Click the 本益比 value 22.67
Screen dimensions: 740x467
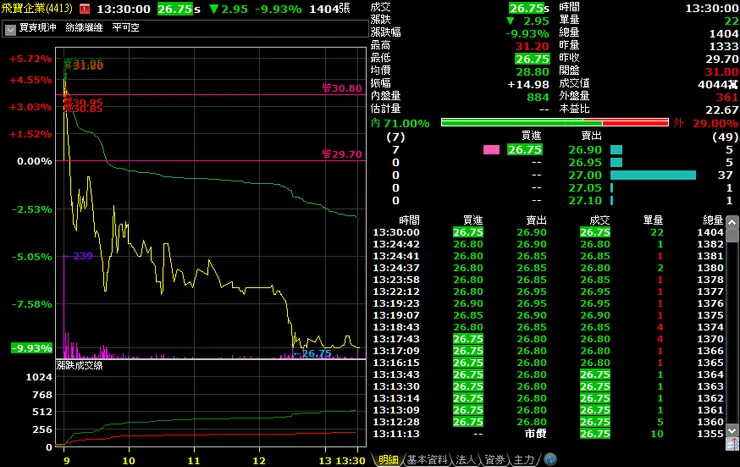[721, 110]
